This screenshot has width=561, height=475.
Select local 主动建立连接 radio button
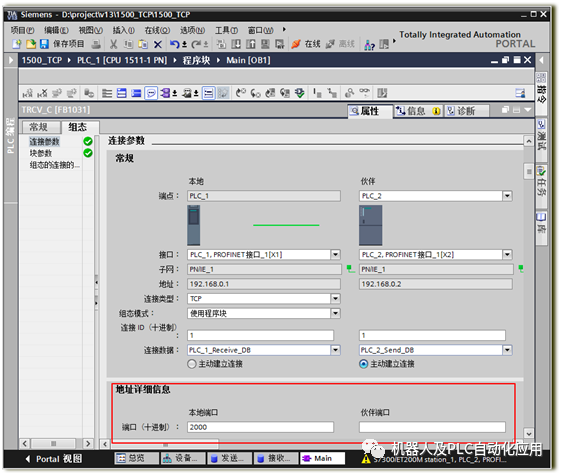tap(192, 364)
